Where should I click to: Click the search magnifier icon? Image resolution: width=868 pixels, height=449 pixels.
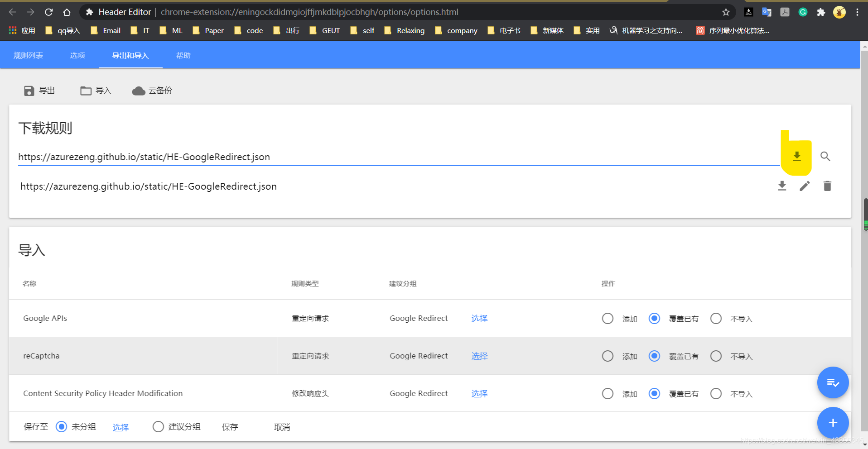click(x=825, y=156)
